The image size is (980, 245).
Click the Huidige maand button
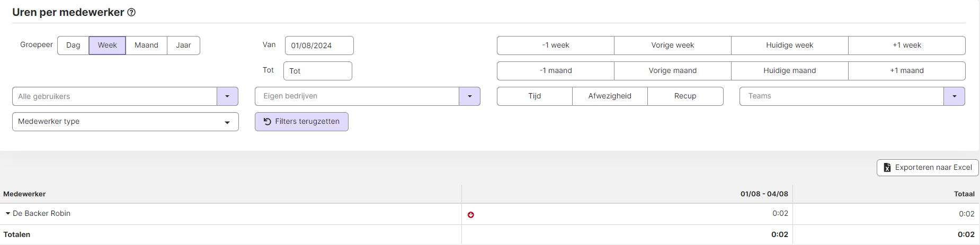(790, 71)
